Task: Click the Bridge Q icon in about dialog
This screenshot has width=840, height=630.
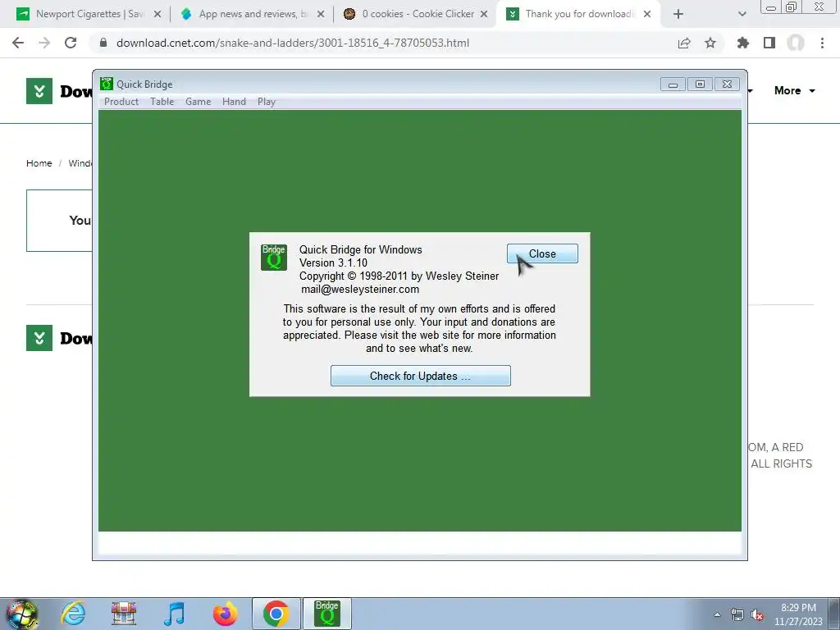Action: [x=274, y=258]
